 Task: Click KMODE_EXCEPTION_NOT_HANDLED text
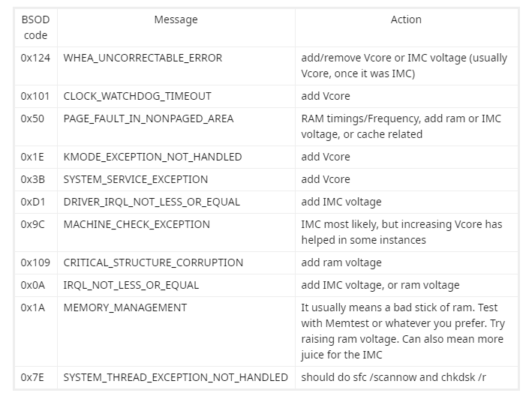pos(152,157)
